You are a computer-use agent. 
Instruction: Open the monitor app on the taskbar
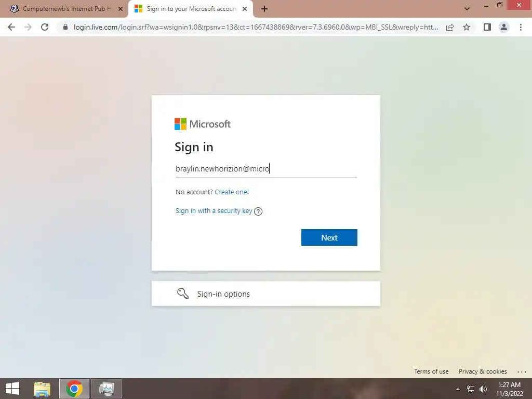(107, 389)
